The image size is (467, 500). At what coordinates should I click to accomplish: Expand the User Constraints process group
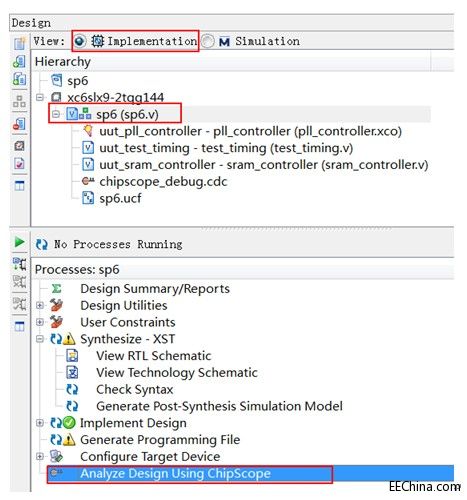40,322
